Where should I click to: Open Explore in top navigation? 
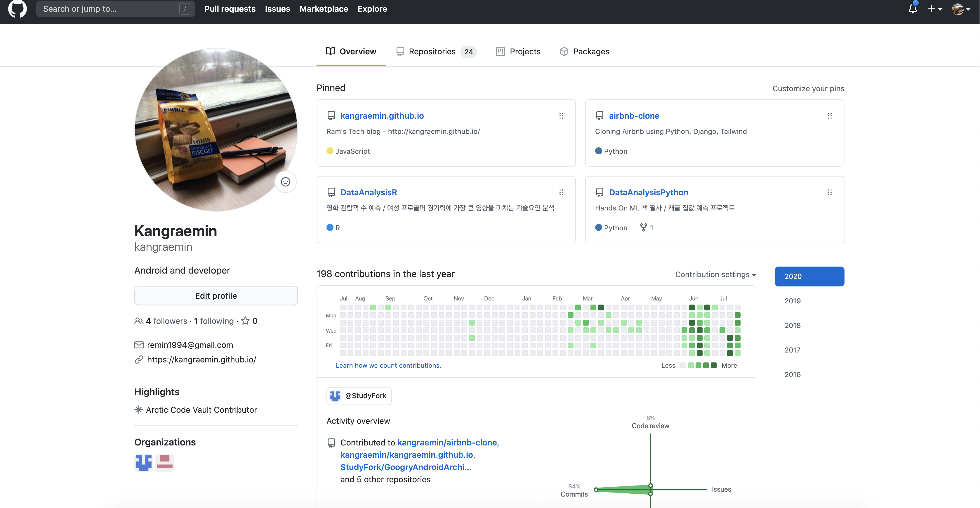point(372,9)
